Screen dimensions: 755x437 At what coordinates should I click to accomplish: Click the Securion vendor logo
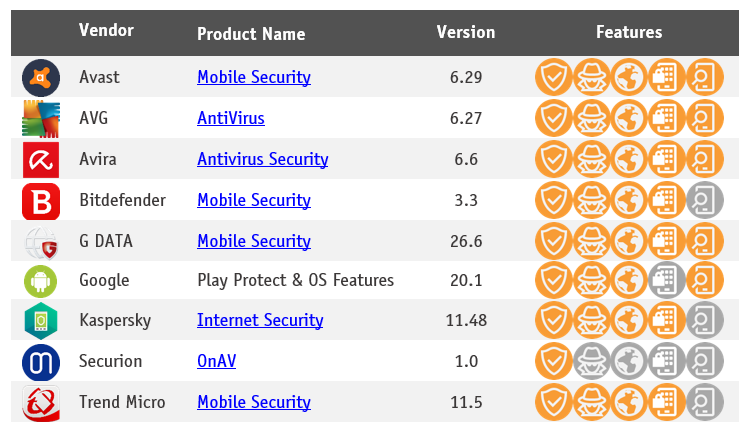(41, 361)
